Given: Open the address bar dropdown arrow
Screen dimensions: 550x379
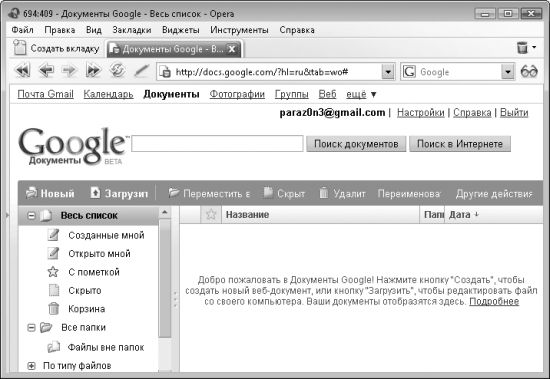Looking at the screenshot, I should [x=388, y=72].
